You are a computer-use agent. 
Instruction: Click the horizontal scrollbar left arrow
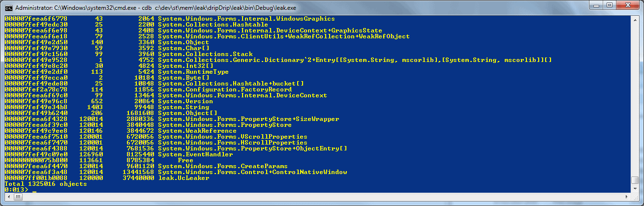[x=8, y=197]
